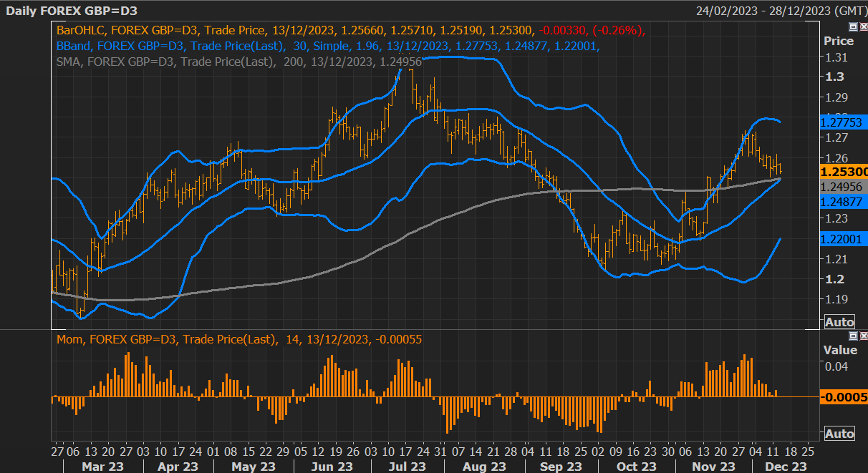This screenshot has width=868, height=473.
Task: Click the 0.04 momentum axis label
Action: [x=836, y=366]
